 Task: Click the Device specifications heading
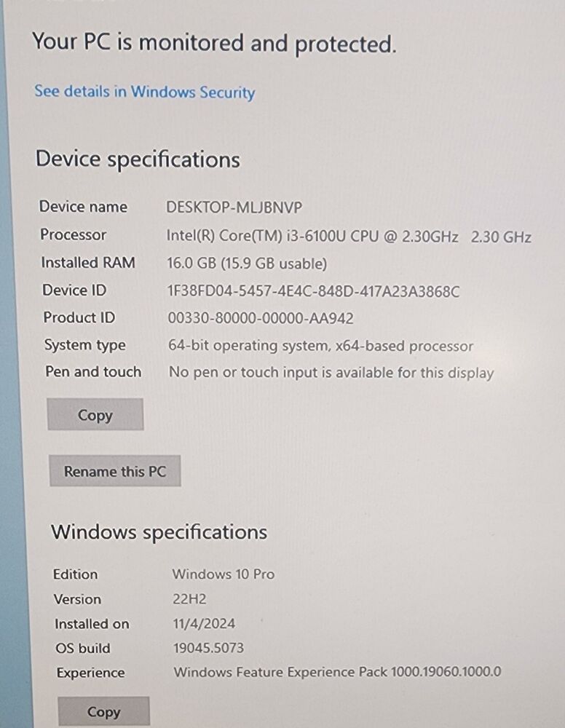point(138,159)
